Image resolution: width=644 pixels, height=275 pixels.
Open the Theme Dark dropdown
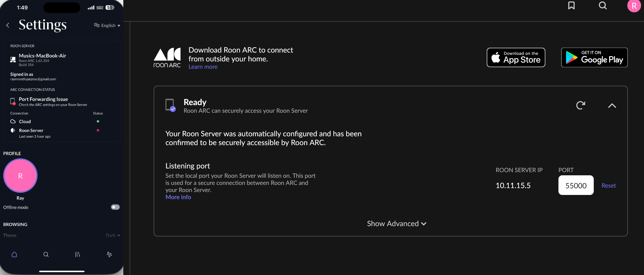click(x=113, y=235)
